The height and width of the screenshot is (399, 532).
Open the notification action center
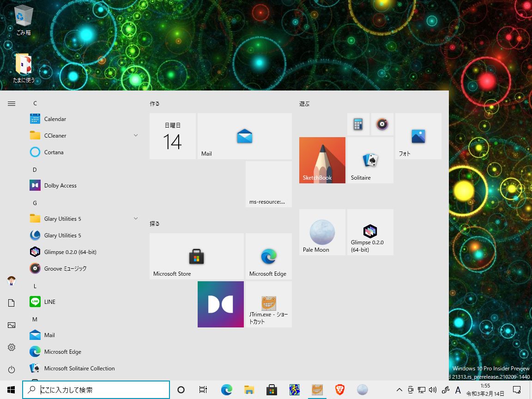pyautogui.click(x=517, y=390)
